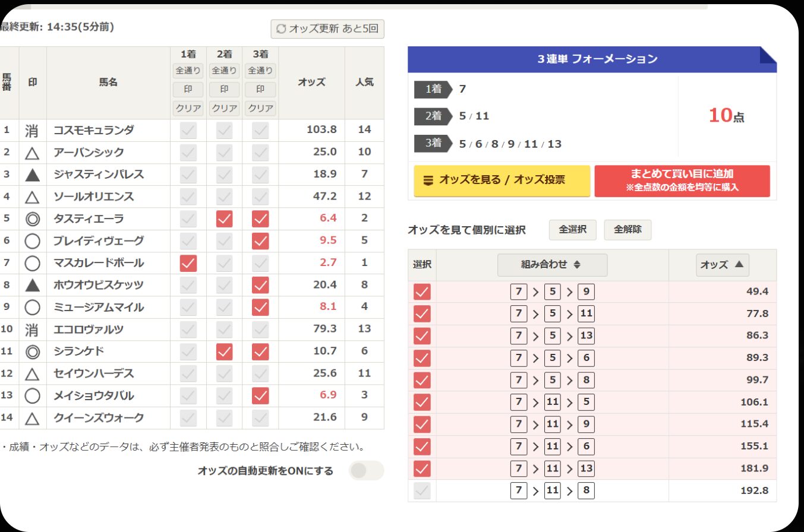Click the black triangle mark for ホウオウビスケッツ
Image resolution: width=804 pixels, height=532 pixels.
tap(33, 285)
